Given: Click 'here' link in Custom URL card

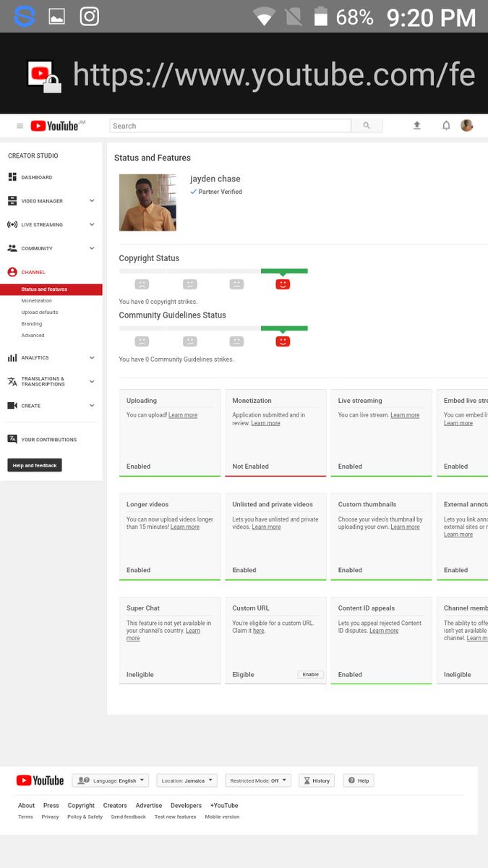Looking at the screenshot, I should pos(259,631).
